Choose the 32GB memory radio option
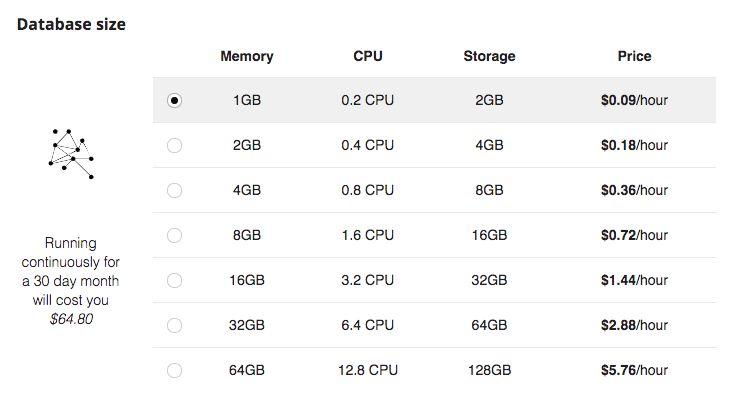Image resolution: width=749 pixels, height=413 pixels. click(x=174, y=326)
